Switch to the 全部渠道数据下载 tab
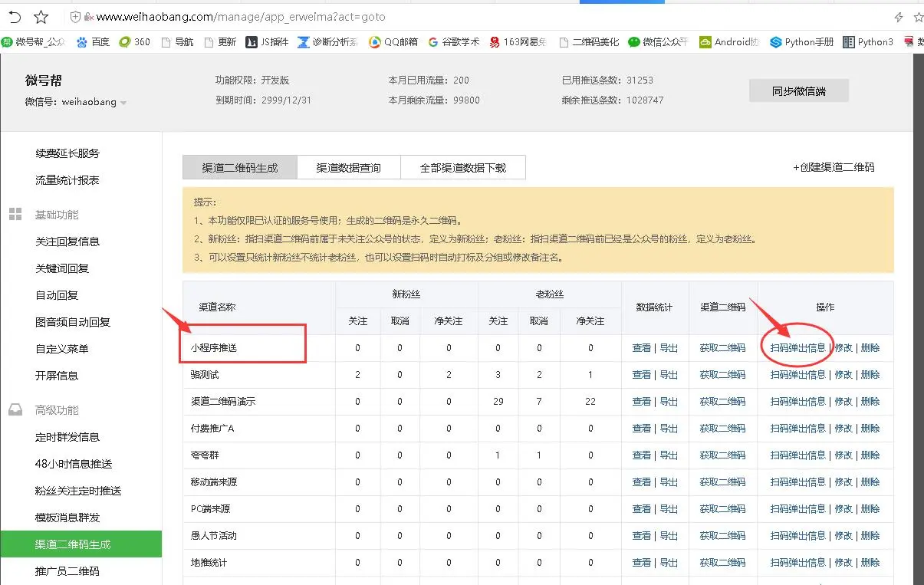This screenshot has height=585, width=924. (463, 167)
